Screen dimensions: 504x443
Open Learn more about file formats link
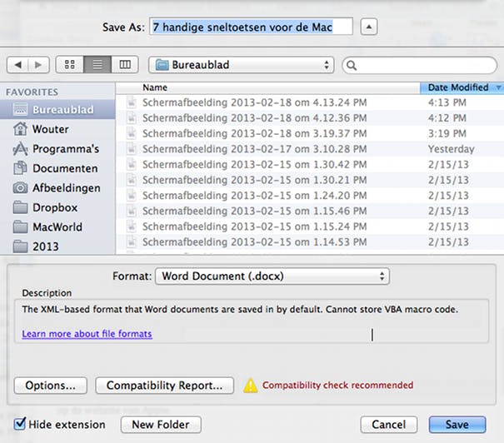click(x=87, y=334)
